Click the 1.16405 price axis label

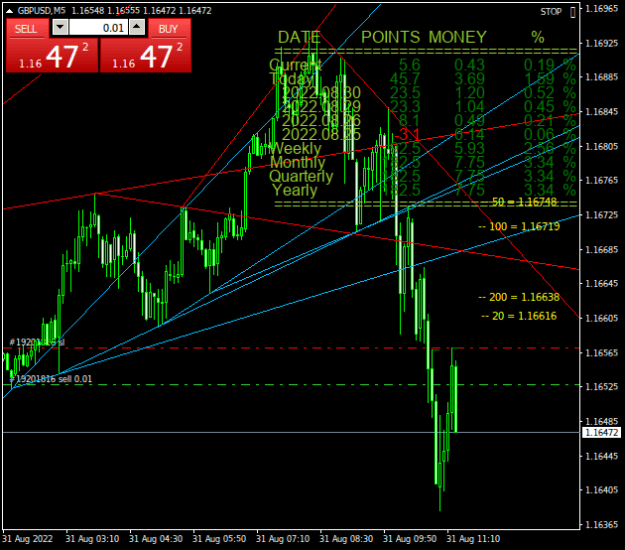[601, 490]
